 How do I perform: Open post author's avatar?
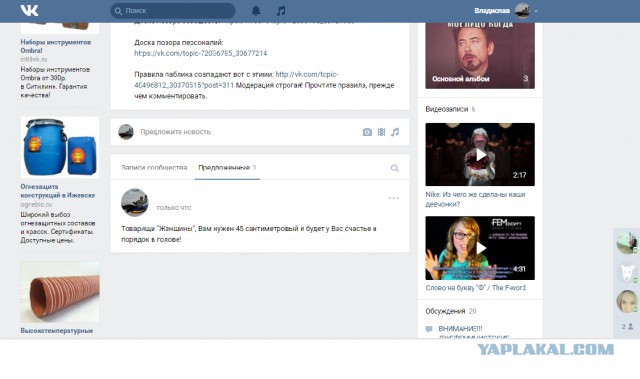[x=135, y=202]
